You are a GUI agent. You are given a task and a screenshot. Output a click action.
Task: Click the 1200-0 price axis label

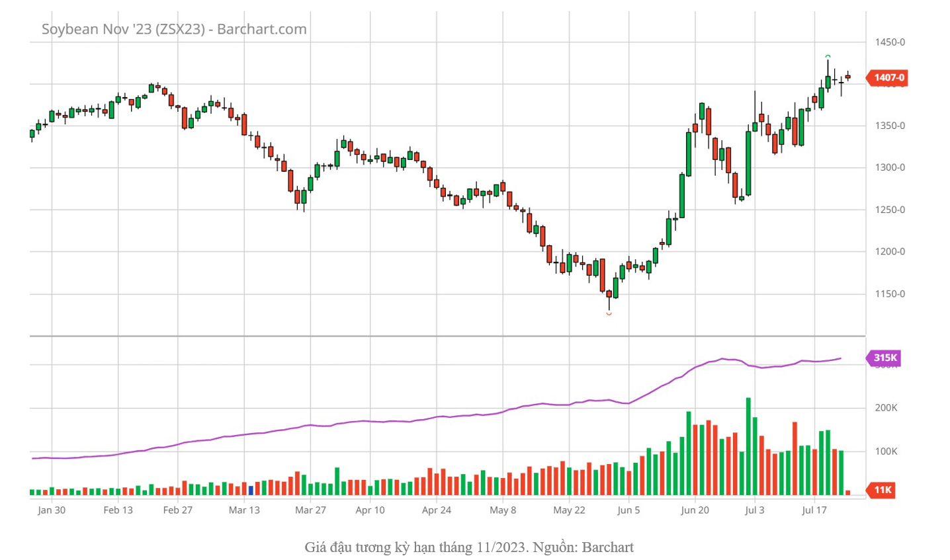pos(890,251)
